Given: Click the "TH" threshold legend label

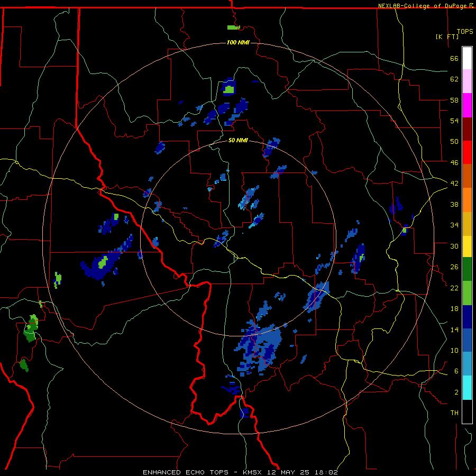Looking at the screenshot, I should [x=454, y=413].
